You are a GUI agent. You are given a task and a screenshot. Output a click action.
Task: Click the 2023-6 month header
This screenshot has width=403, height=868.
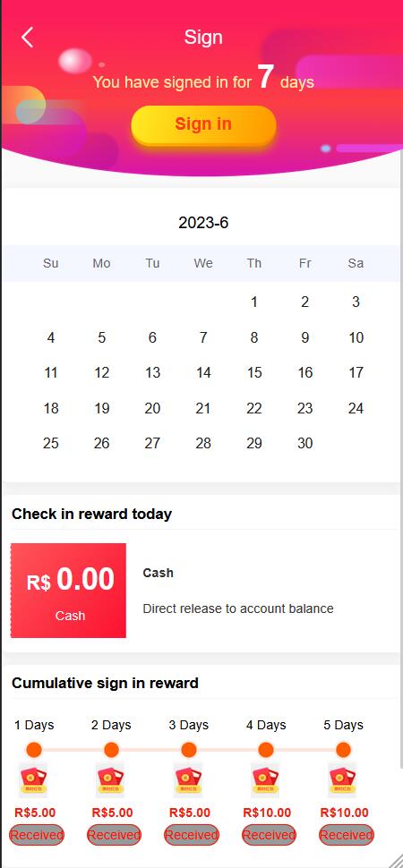(x=203, y=223)
